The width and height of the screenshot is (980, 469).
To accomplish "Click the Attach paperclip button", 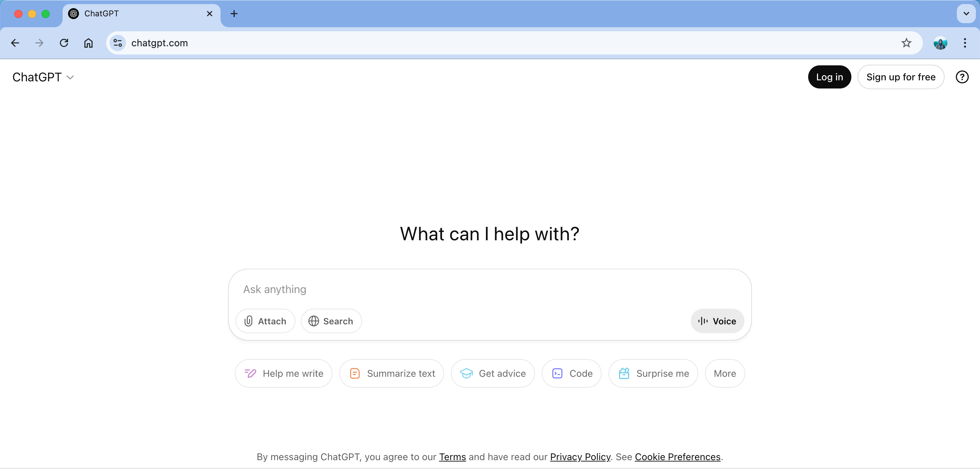I will click(x=265, y=321).
